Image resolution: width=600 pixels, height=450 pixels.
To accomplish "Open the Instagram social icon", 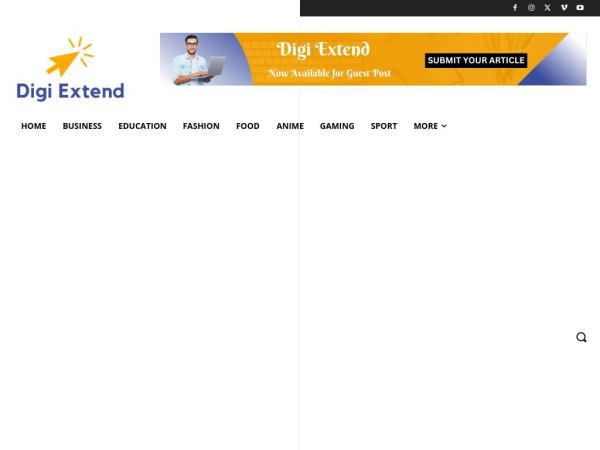I will pyautogui.click(x=531, y=8).
